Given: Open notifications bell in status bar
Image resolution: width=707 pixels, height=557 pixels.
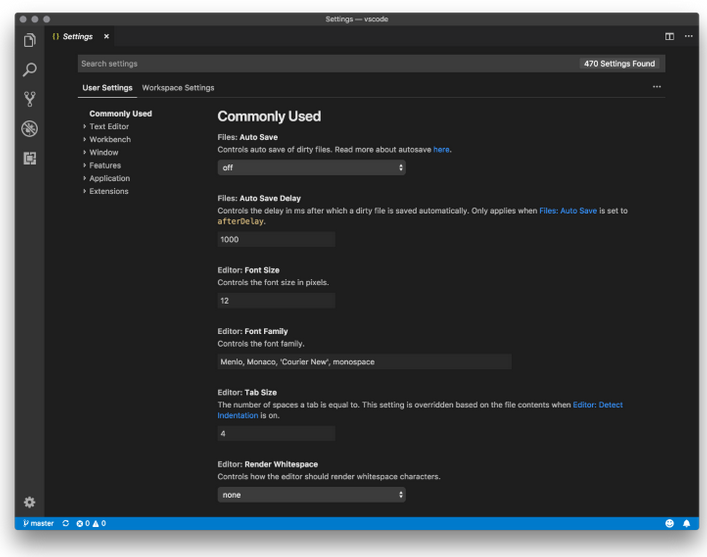Looking at the screenshot, I should [x=686, y=523].
